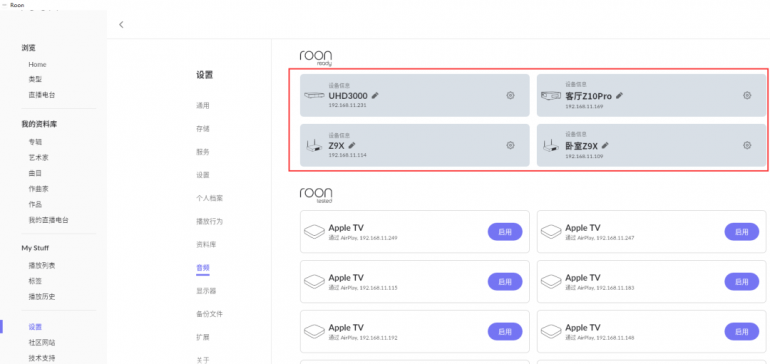Select 艺术家 in my library
770x364 pixels.
point(38,158)
